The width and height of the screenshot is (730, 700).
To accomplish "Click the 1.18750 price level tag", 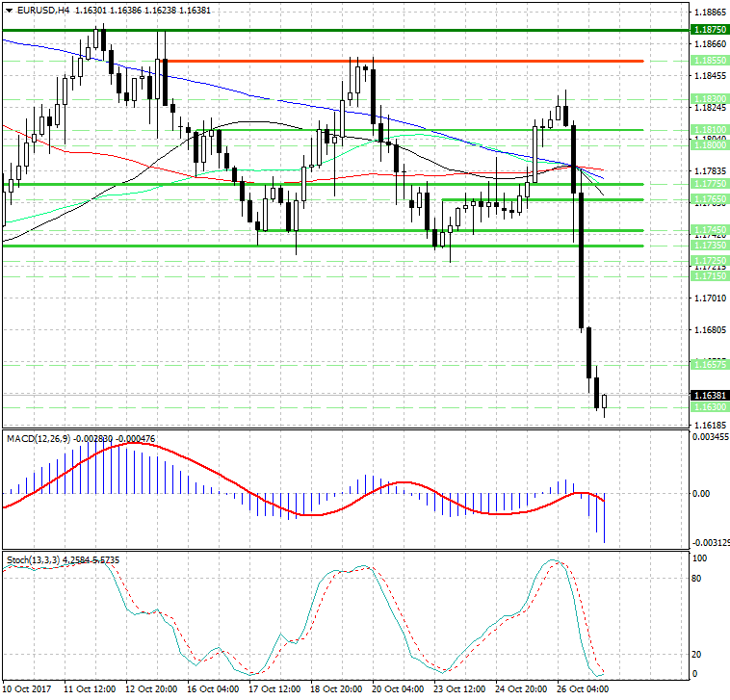I will pos(709,31).
